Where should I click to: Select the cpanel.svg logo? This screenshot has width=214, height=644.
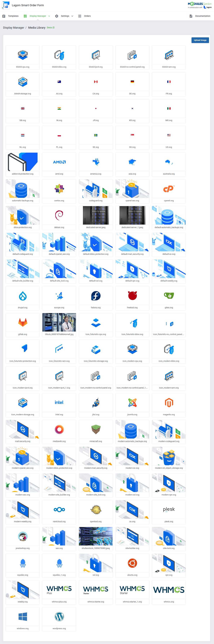169,189
